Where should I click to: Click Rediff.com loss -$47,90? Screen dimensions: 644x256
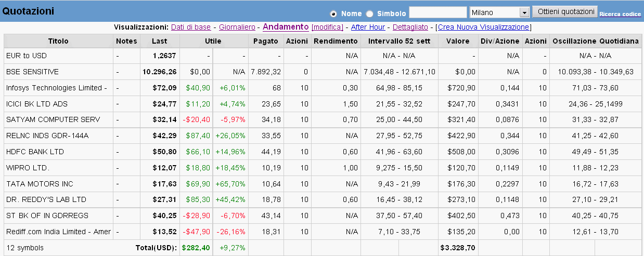point(197,232)
